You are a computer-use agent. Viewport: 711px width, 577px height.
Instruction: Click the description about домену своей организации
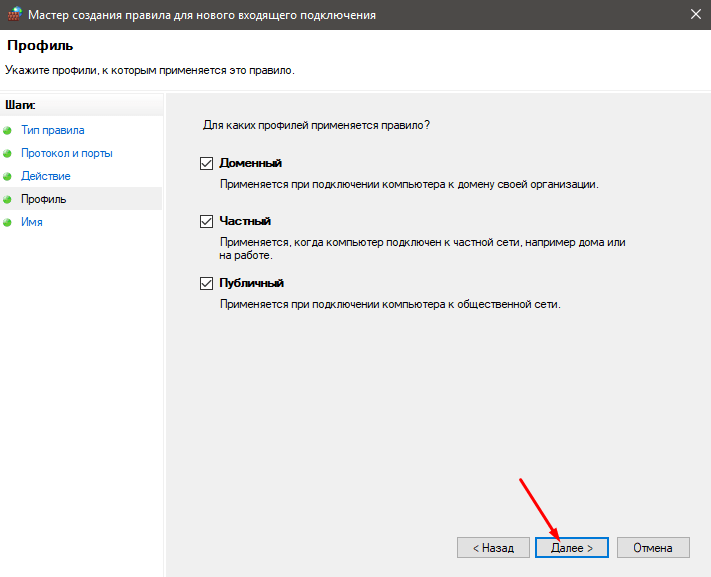(x=409, y=185)
